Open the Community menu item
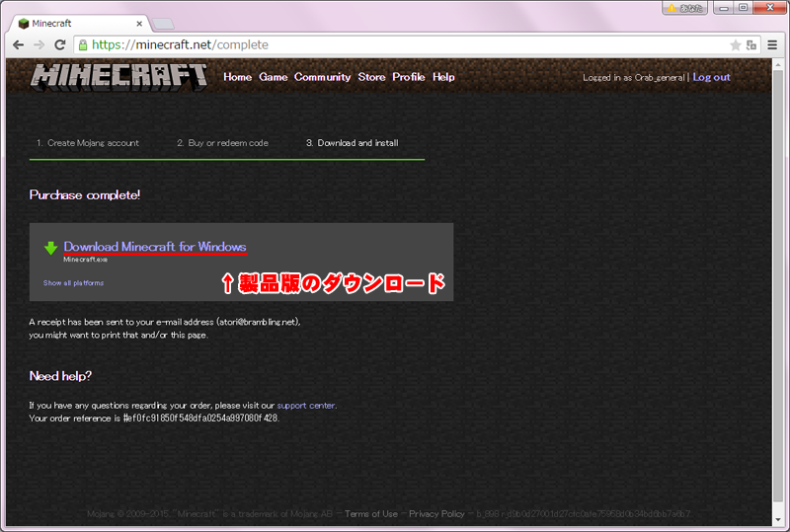This screenshot has width=790, height=532. click(x=323, y=77)
